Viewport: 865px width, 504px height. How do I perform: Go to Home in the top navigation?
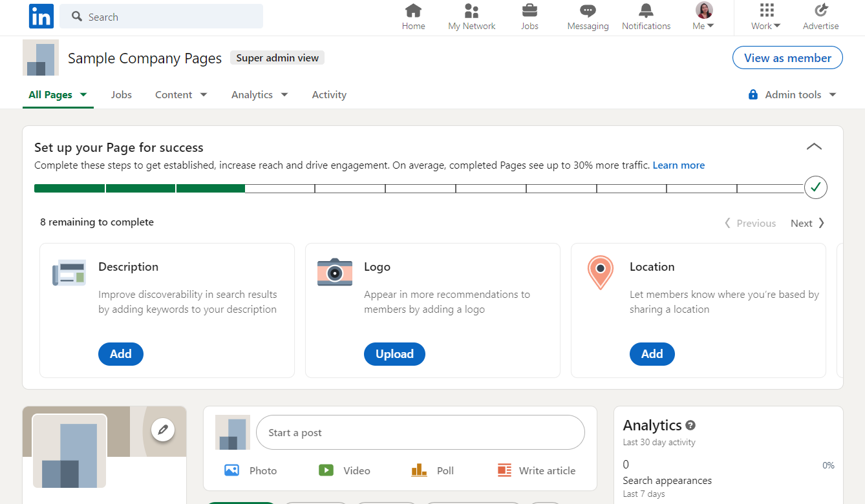(x=413, y=17)
